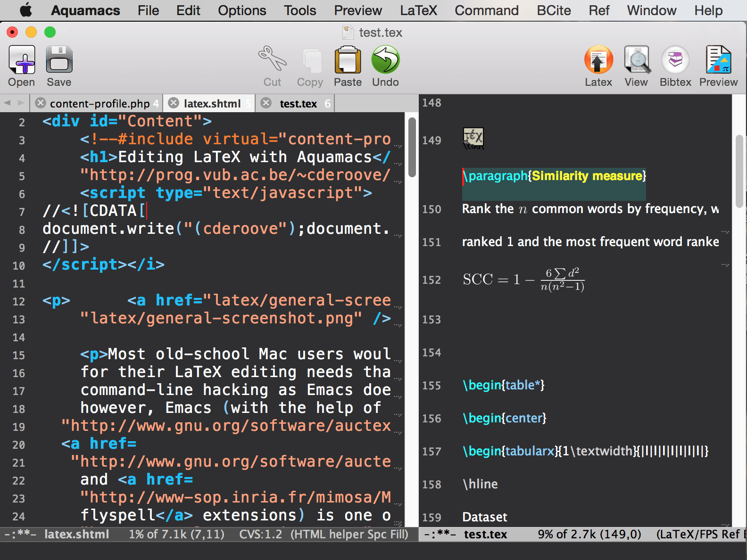Run Latex from the toolbar

point(598,60)
